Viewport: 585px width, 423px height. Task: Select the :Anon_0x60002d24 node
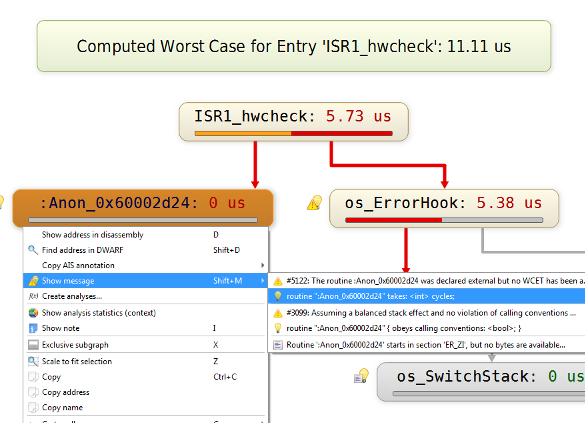pos(143,208)
